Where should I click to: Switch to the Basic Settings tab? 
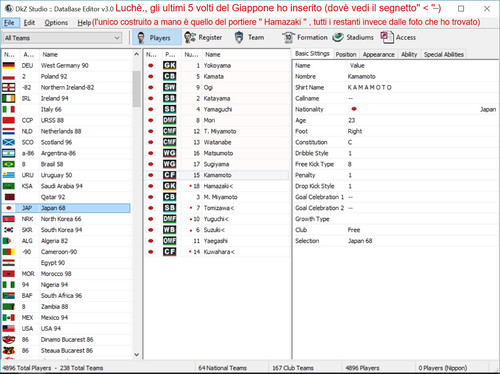(x=312, y=54)
